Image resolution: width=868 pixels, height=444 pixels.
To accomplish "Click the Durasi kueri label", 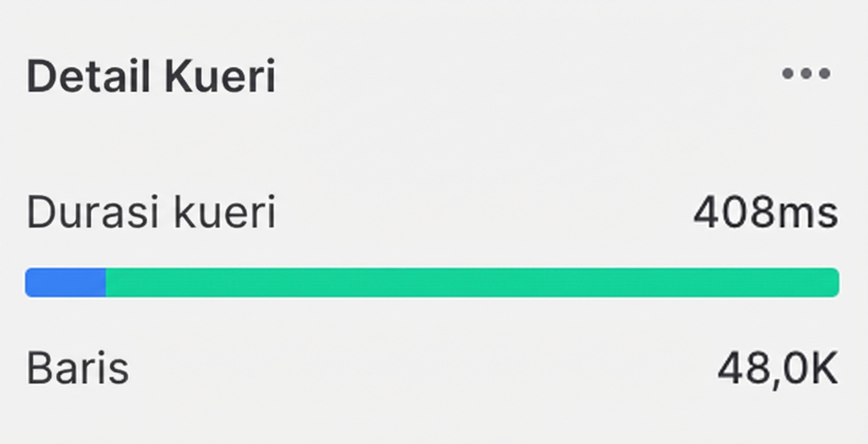I will click(x=151, y=213).
